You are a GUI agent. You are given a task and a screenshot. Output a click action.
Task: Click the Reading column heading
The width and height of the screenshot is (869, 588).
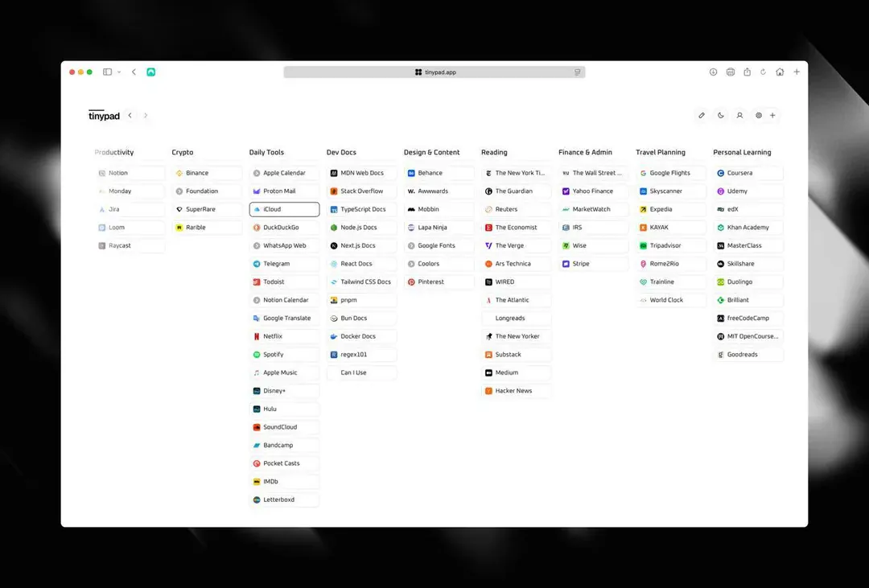pyautogui.click(x=494, y=152)
